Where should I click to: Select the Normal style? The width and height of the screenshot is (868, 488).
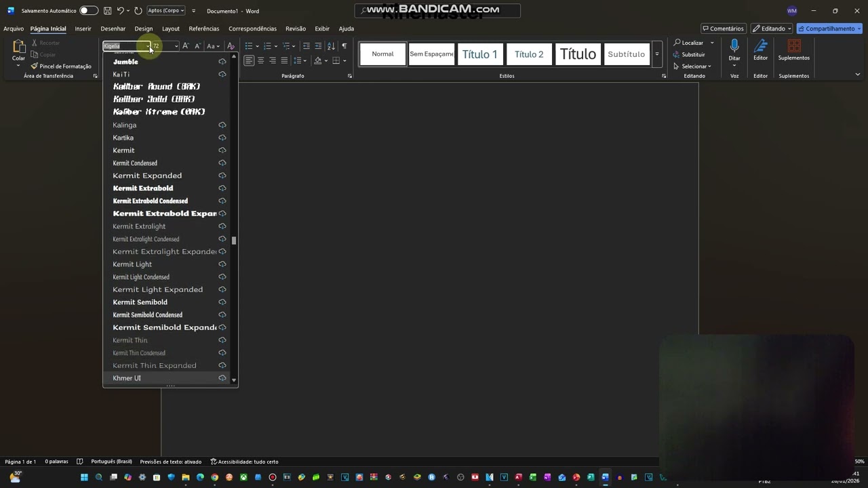point(382,54)
